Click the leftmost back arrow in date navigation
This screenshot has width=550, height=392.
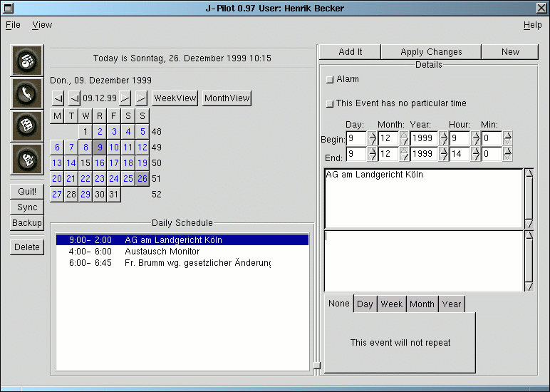point(58,98)
